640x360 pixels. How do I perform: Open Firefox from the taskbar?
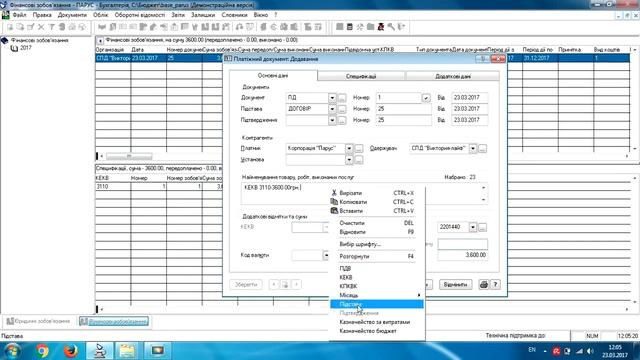pos(71,351)
